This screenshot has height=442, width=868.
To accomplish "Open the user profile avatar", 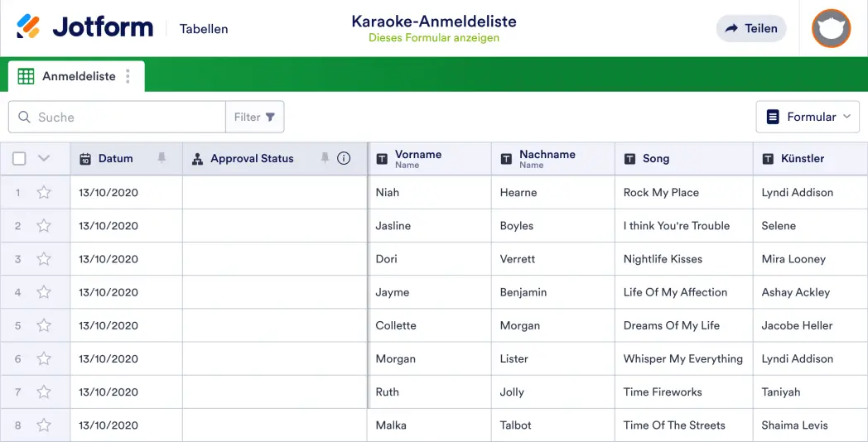I will click(x=831, y=28).
